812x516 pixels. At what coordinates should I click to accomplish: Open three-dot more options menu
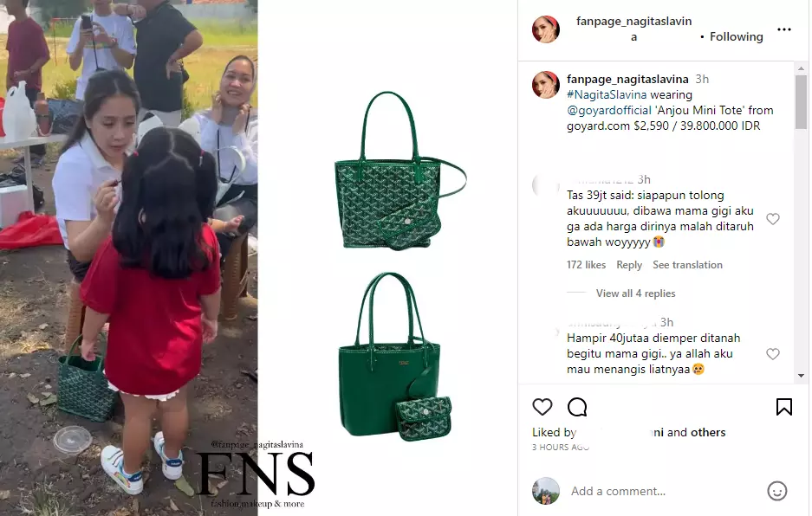pos(784,29)
